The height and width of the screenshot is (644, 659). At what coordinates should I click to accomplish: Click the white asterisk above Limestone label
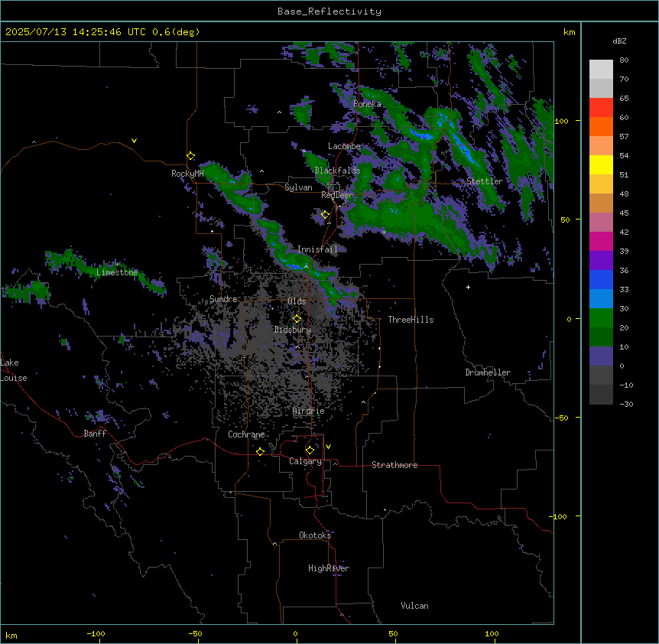point(117,265)
